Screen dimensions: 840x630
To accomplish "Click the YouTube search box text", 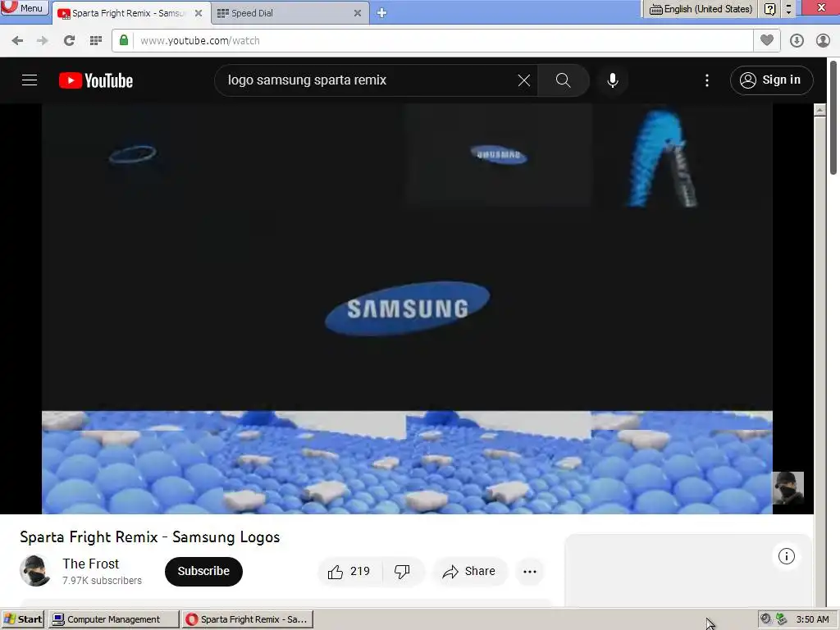I will click(307, 80).
